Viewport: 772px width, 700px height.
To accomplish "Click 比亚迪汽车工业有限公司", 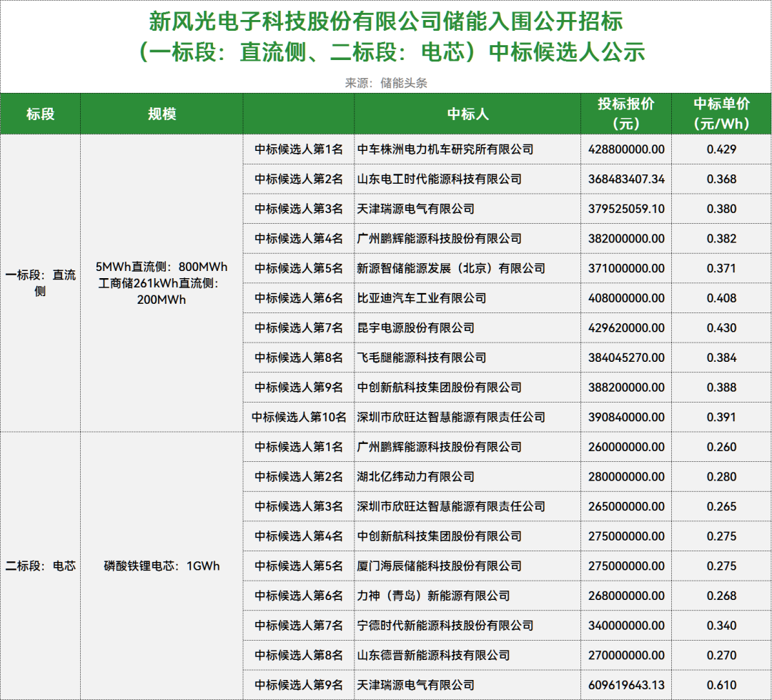I will tap(422, 298).
